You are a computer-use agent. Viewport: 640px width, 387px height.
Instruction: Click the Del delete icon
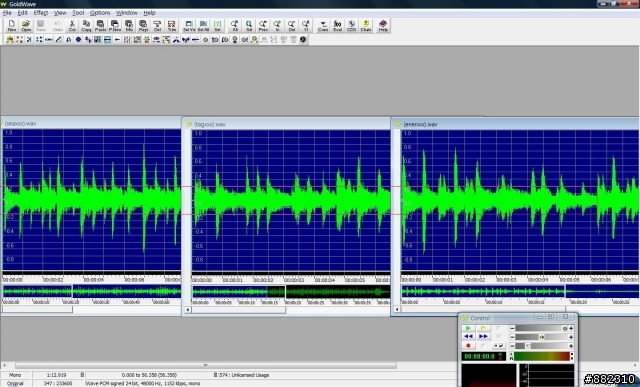(158, 26)
